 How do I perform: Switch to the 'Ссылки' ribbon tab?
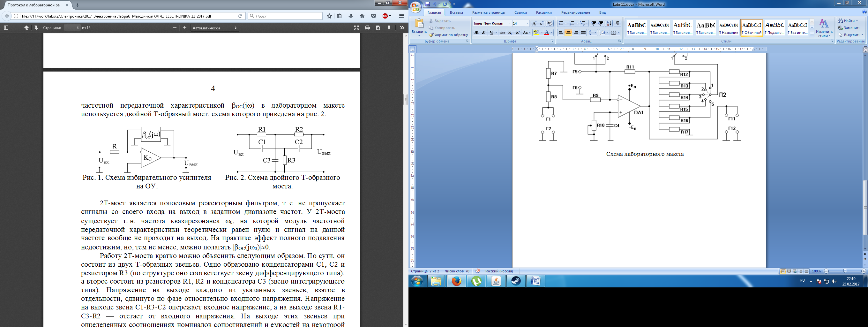[520, 12]
